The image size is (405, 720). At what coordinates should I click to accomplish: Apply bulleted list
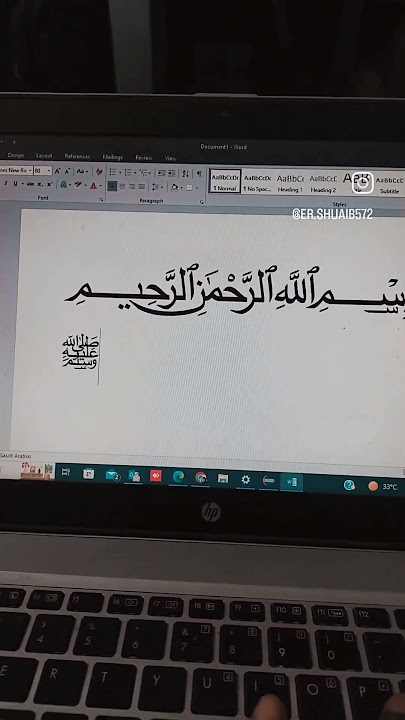tap(113, 172)
